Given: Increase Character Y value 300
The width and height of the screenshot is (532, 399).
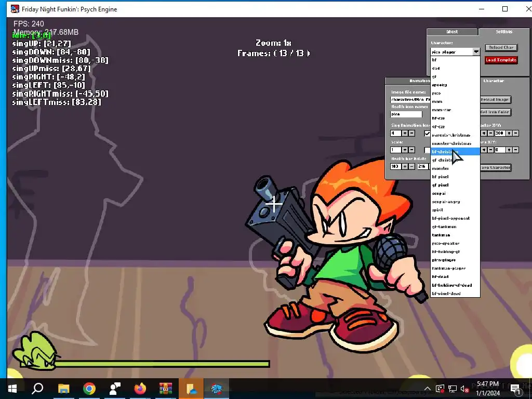Looking at the screenshot, I should pyautogui.click(x=509, y=134).
